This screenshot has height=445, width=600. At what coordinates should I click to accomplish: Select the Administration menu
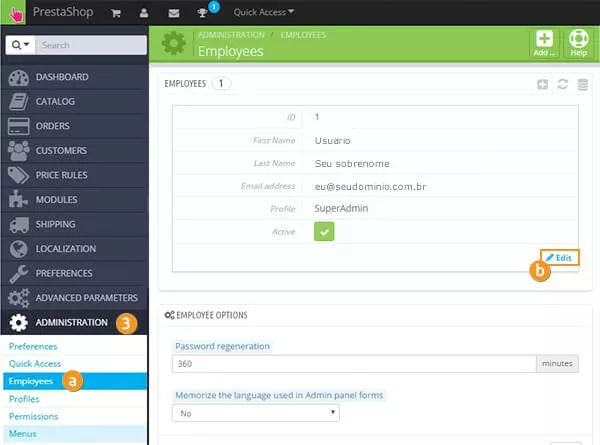pos(75,323)
